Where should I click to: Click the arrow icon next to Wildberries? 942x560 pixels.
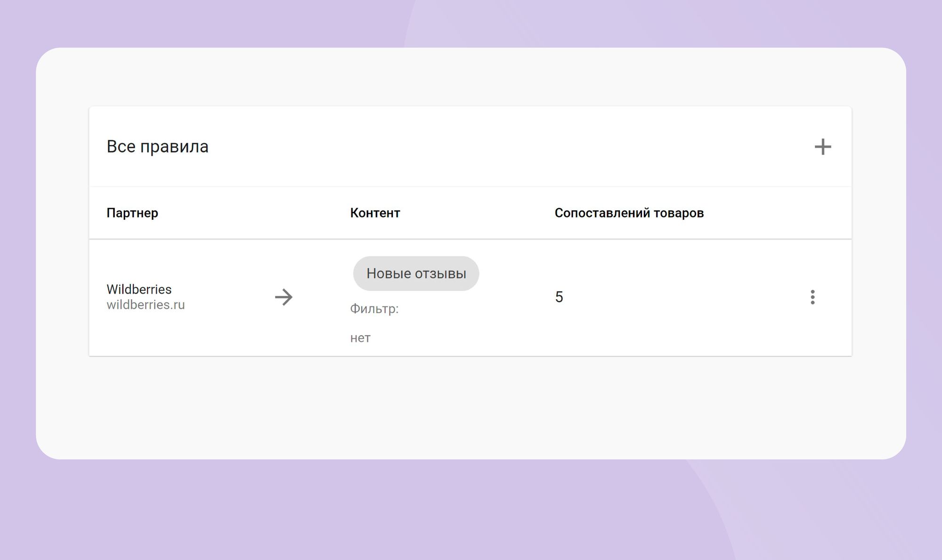pos(284,297)
